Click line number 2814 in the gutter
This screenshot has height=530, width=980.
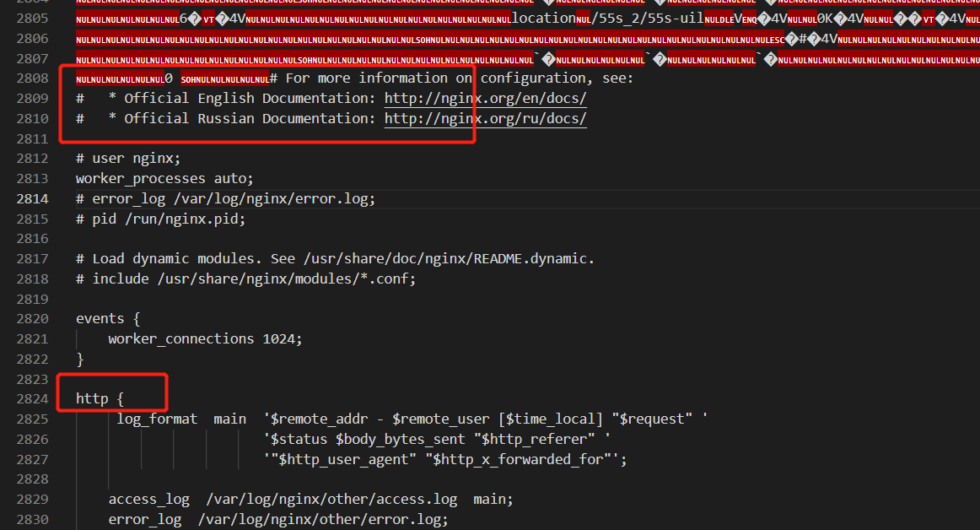click(32, 199)
